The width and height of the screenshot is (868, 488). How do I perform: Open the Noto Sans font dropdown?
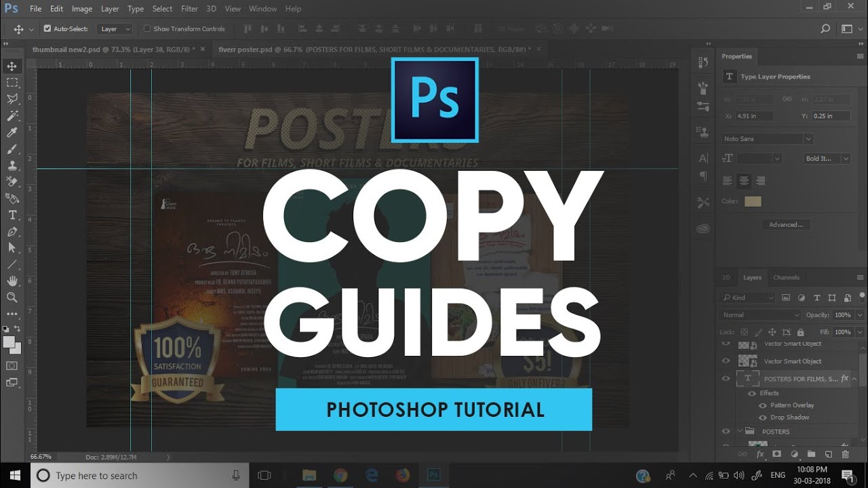click(x=767, y=139)
